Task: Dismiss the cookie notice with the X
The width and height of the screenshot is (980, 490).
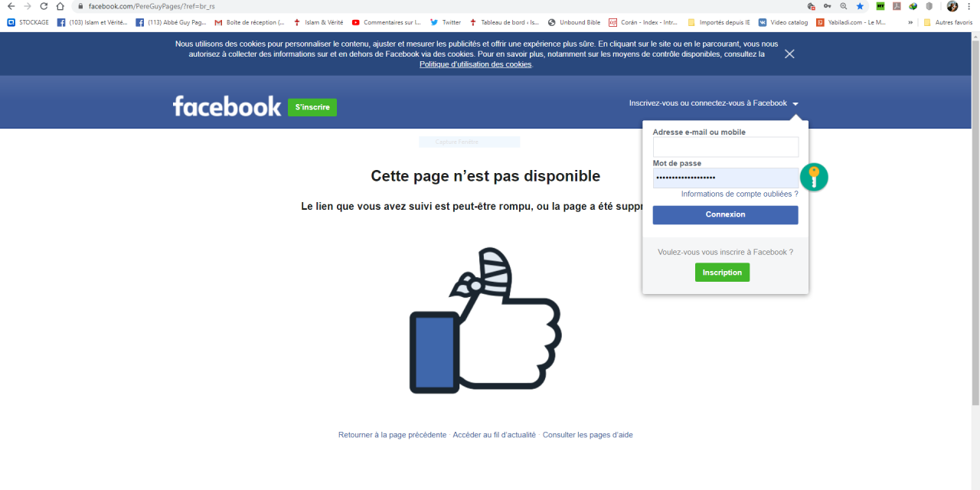Action: (789, 54)
